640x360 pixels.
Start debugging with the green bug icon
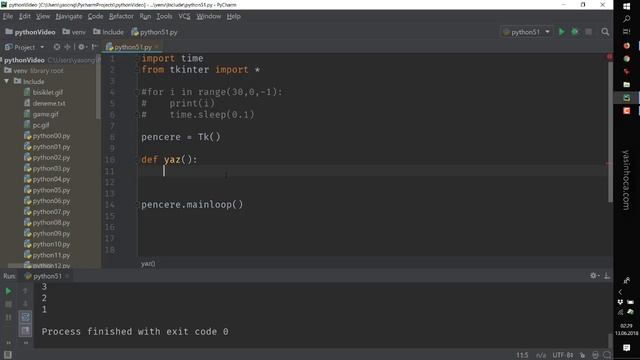(x=575, y=32)
